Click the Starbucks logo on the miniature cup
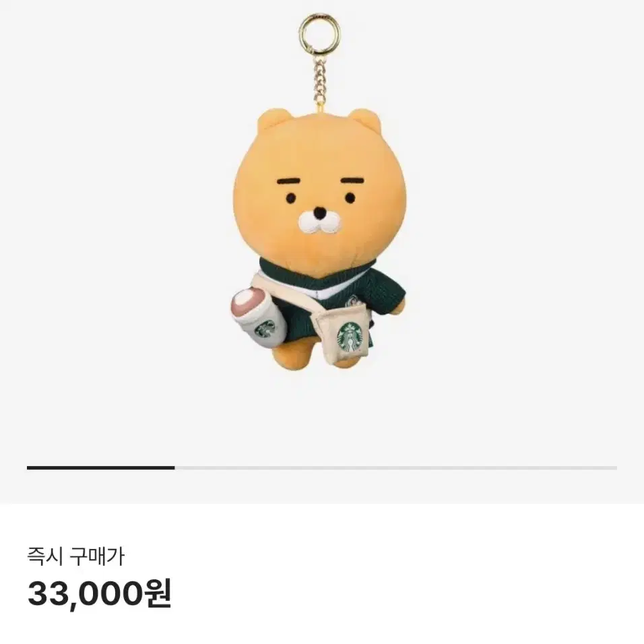 point(265,330)
